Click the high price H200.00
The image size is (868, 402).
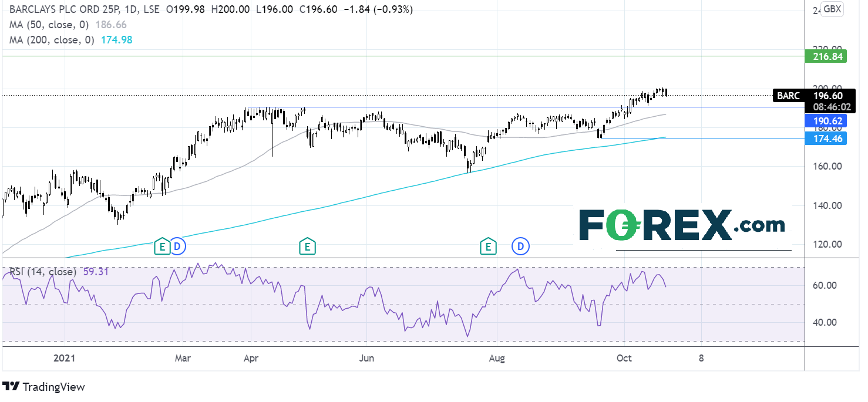point(231,9)
